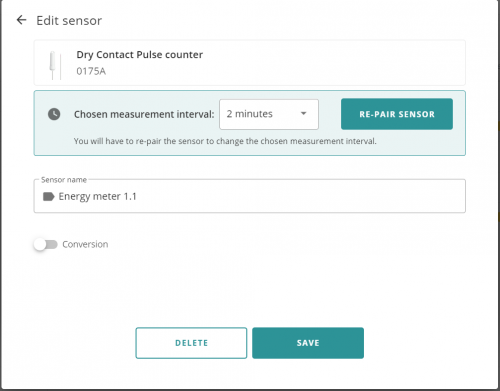Enable the Conversion toggle switch
This screenshot has width=500, height=391.
click(x=46, y=244)
